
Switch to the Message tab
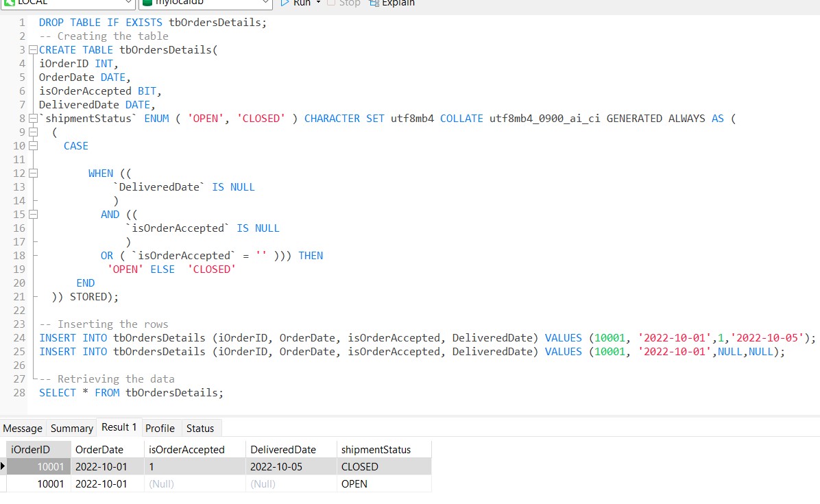point(23,428)
